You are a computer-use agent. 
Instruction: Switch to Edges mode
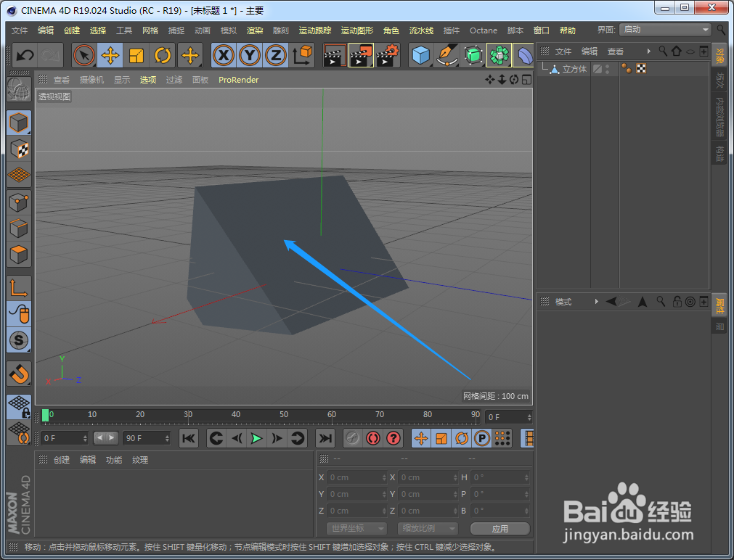[19, 228]
